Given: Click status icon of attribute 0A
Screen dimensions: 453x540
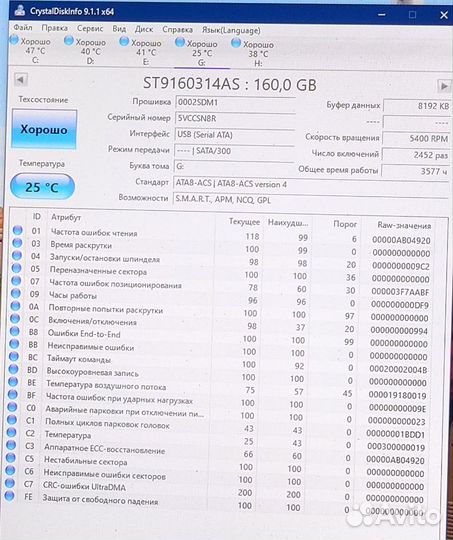Looking at the screenshot, I should coord(16,306).
